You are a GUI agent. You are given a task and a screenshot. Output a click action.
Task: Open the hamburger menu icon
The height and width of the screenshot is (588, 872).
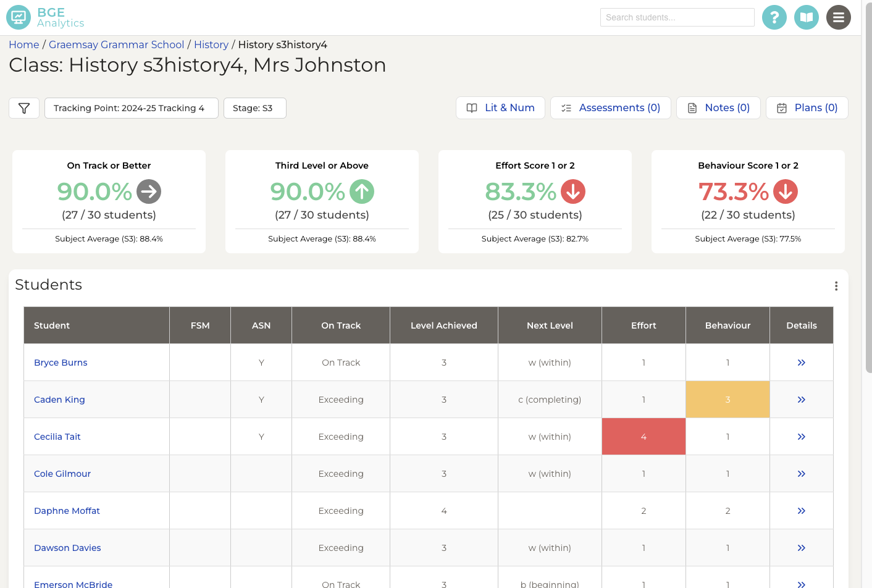[x=839, y=17]
